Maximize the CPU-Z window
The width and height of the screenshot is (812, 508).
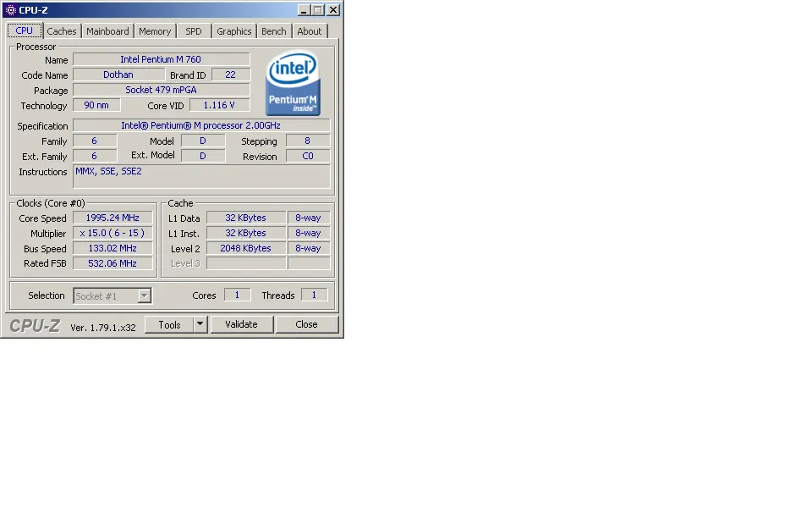pyautogui.click(x=318, y=10)
